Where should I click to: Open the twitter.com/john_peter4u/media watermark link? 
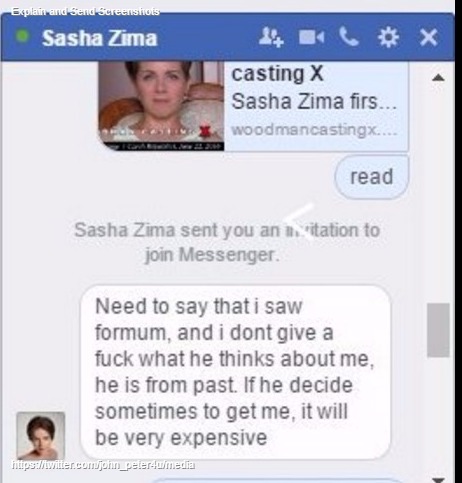click(x=103, y=465)
